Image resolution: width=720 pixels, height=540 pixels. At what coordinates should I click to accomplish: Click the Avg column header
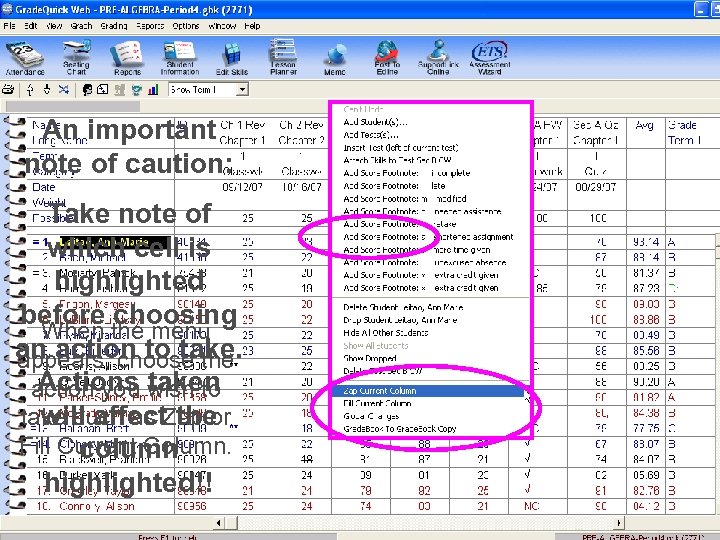[x=645, y=125]
